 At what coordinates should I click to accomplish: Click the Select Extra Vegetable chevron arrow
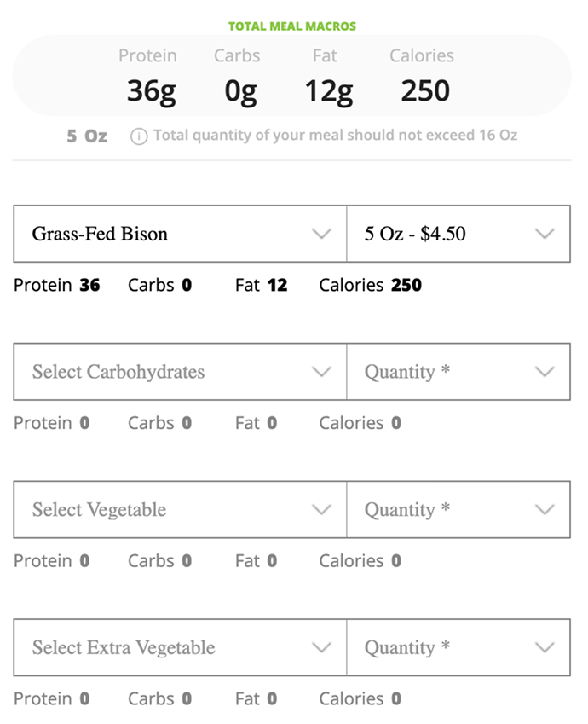tap(322, 647)
